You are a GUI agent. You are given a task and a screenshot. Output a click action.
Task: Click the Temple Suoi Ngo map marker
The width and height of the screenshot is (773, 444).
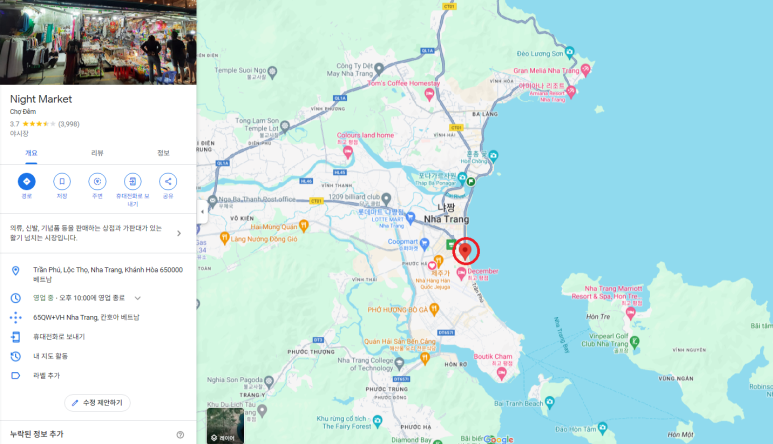pyautogui.click(x=272, y=72)
